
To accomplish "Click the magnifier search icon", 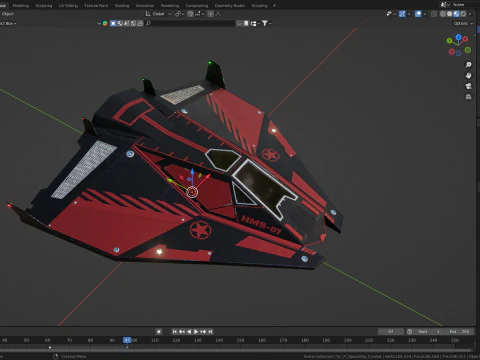I will click(148, 23).
